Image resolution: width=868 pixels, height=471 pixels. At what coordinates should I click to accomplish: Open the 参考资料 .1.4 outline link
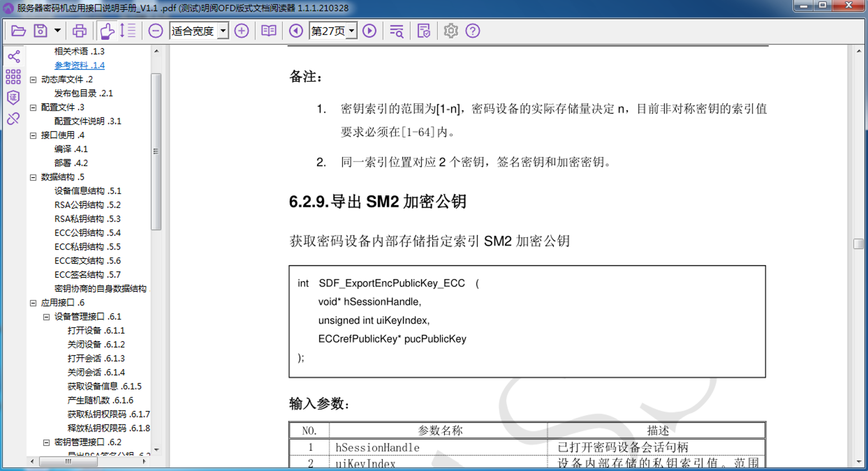click(x=80, y=65)
